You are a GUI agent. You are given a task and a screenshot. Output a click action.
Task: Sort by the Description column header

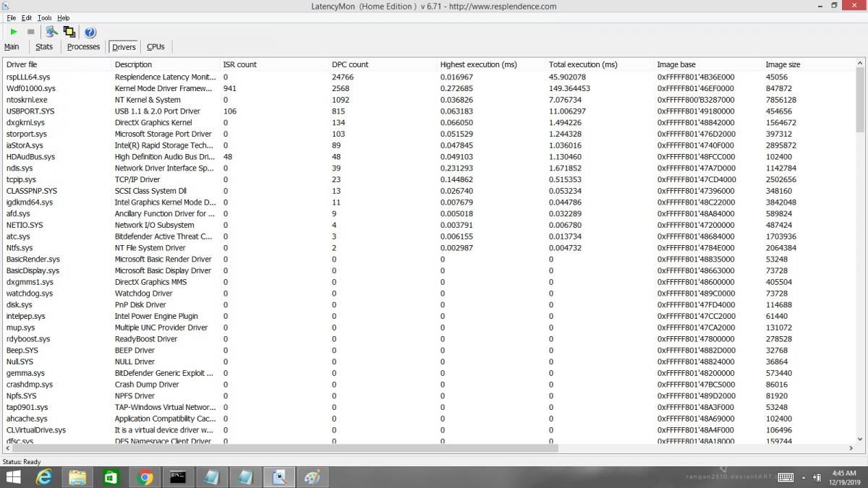166,64
